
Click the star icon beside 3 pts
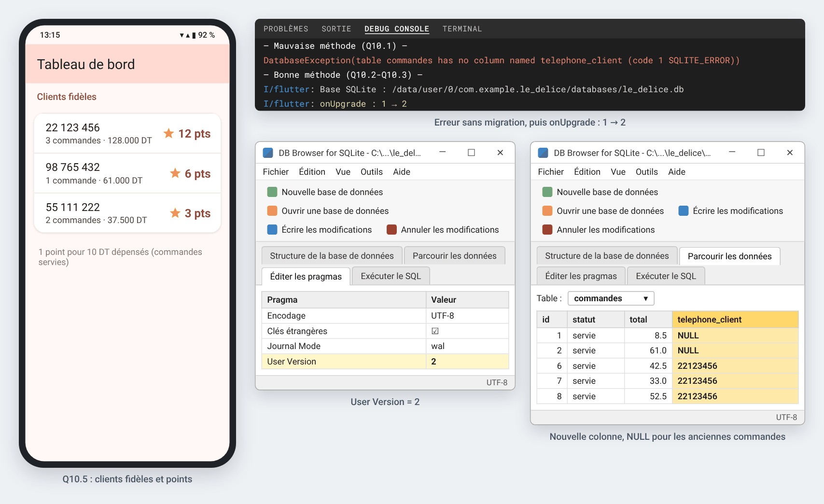(x=175, y=213)
